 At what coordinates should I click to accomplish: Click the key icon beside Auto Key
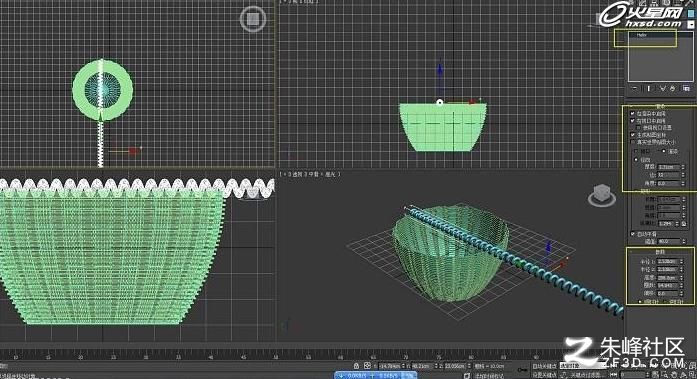[x=523, y=369]
